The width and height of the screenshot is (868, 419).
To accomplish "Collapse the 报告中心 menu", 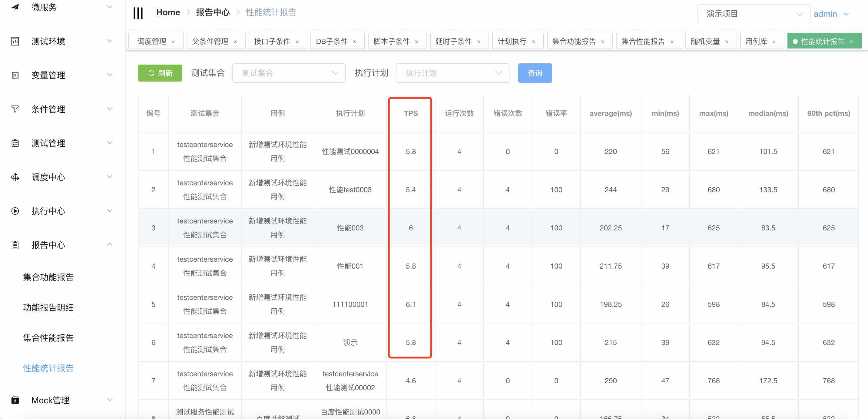I will 110,244.
